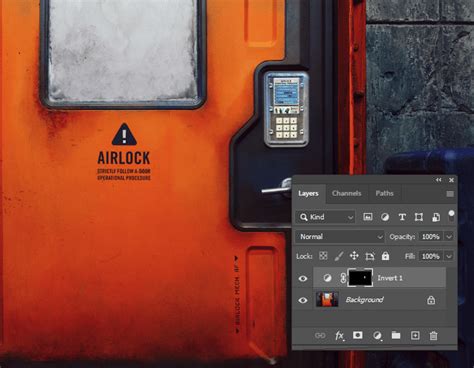474x368 pixels.
Task: Create new fill or adjustment layer
Action: pos(377,335)
